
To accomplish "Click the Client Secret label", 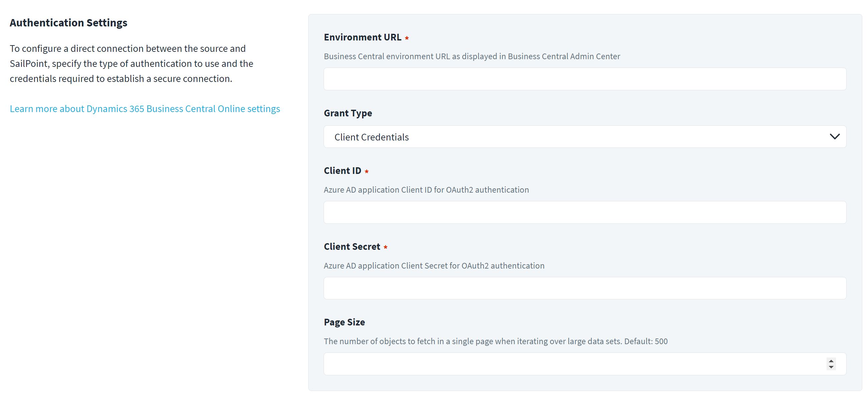I will click(352, 246).
